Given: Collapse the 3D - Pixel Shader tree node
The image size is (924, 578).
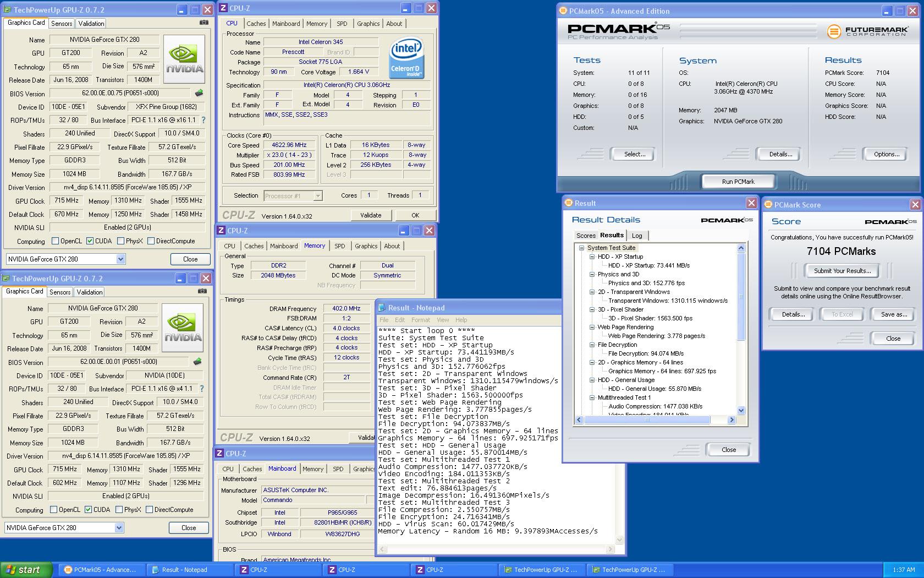Looking at the screenshot, I should pyautogui.click(x=592, y=309).
